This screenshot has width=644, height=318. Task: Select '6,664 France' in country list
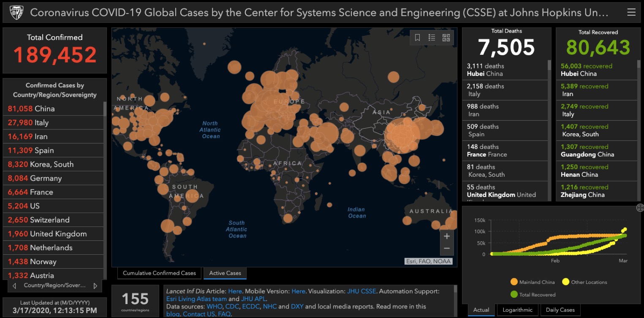pos(53,192)
